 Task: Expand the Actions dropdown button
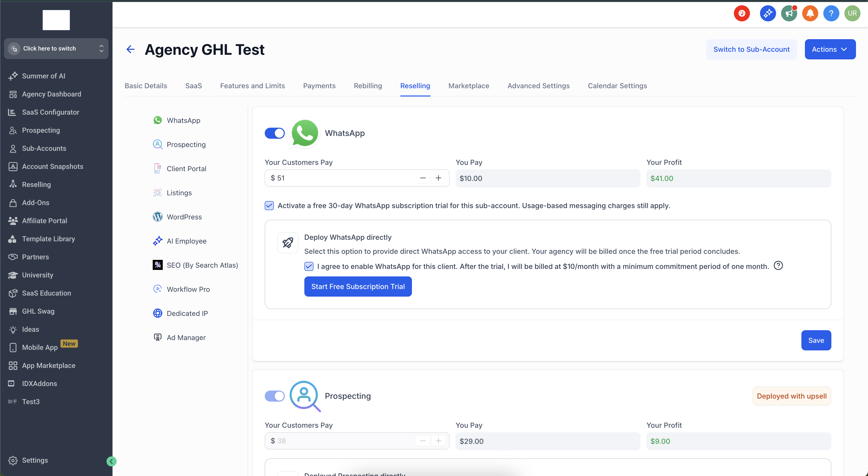click(830, 49)
